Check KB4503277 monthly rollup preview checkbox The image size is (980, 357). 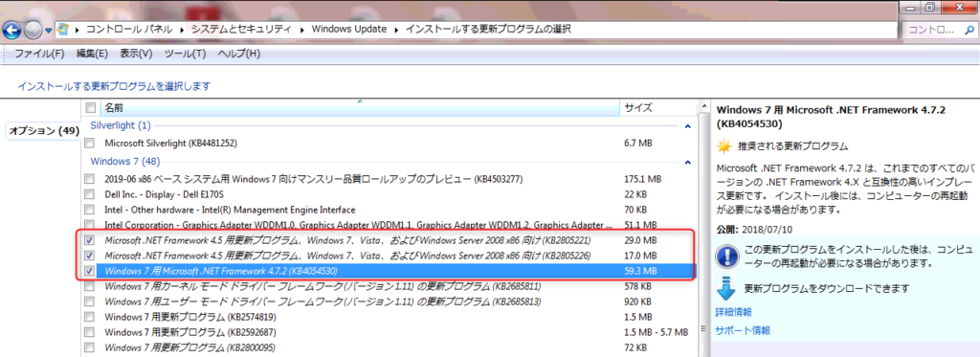[90, 179]
